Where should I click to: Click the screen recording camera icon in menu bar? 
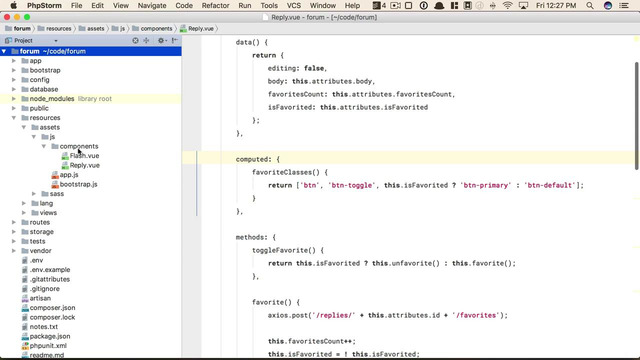pos(396,5)
